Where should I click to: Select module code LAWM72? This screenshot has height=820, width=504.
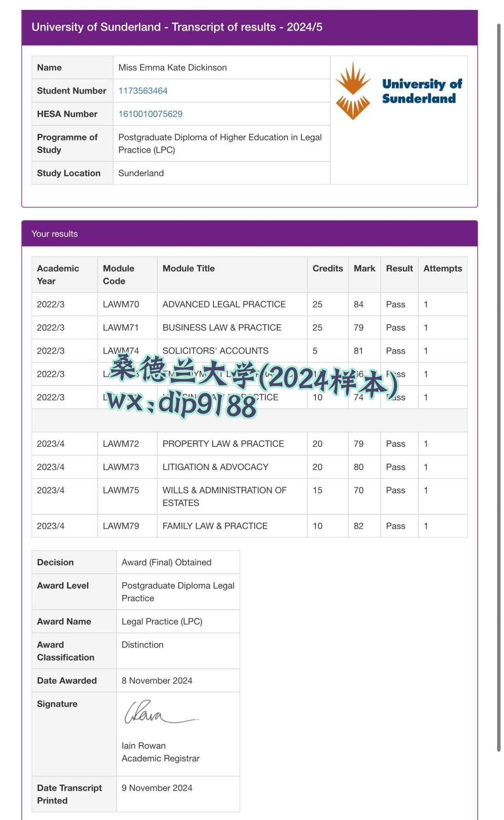(x=121, y=444)
